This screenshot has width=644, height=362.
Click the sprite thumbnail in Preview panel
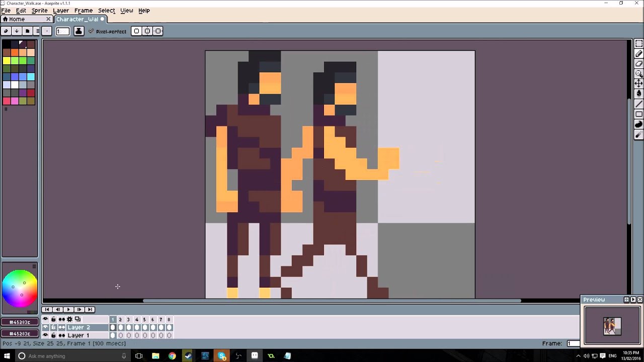[x=612, y=326]
